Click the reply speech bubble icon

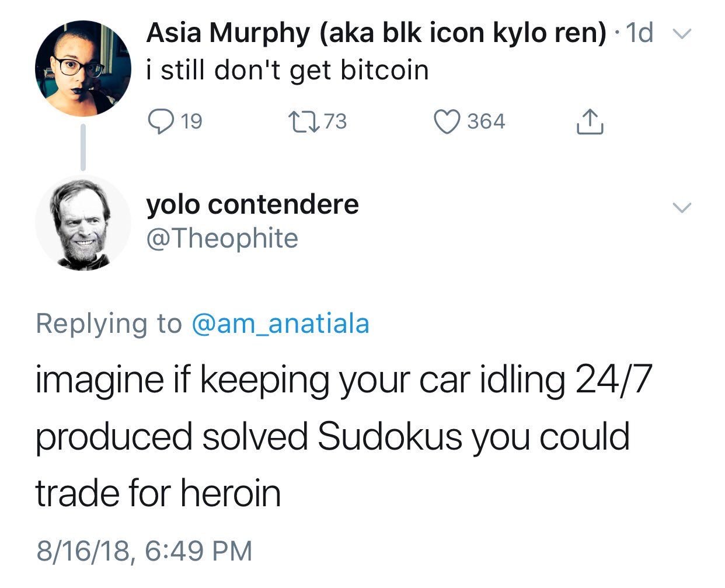click(x=160, y=121)
